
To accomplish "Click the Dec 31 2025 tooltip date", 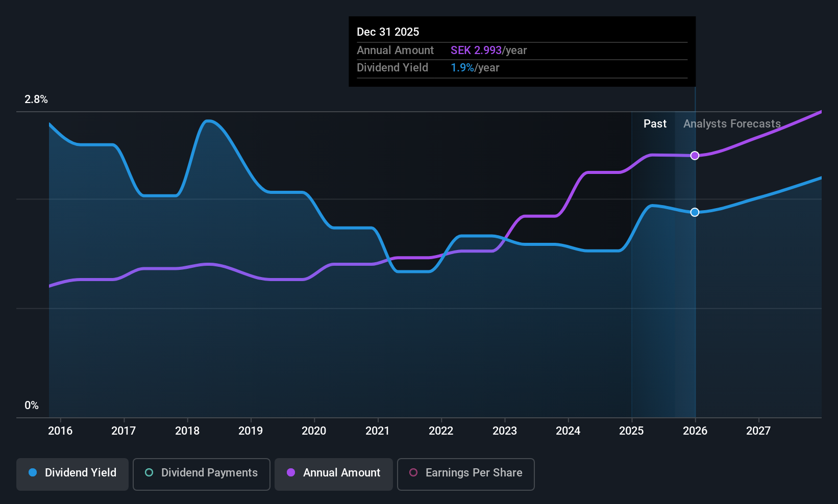I will 388,32.
